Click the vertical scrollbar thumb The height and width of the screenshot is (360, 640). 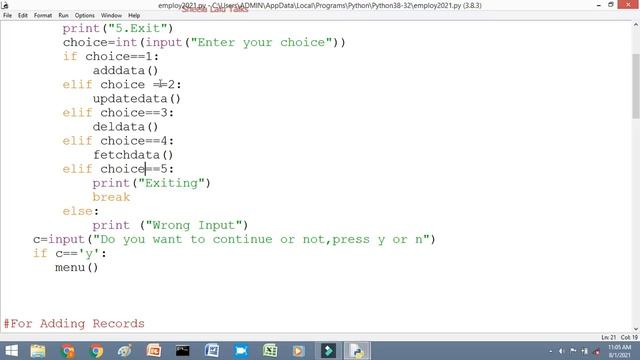(636, 86)
